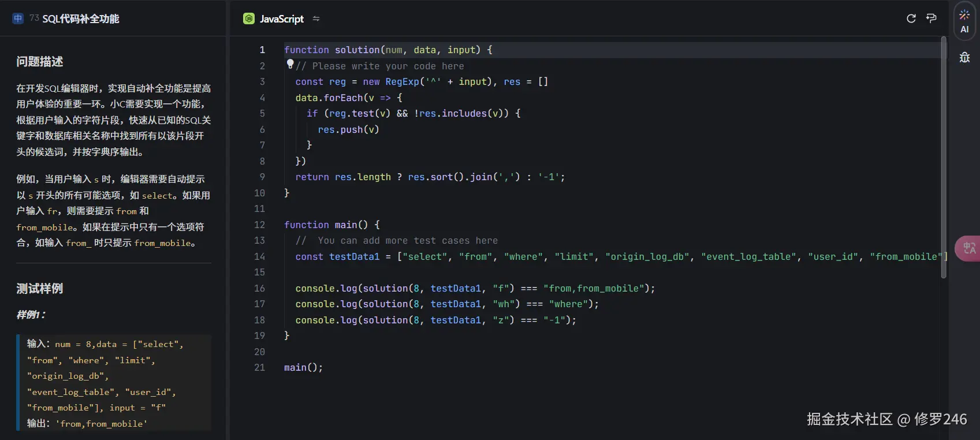Click the reset code refresh icon
Screen dimensions: 980x440
pos(911,18)
